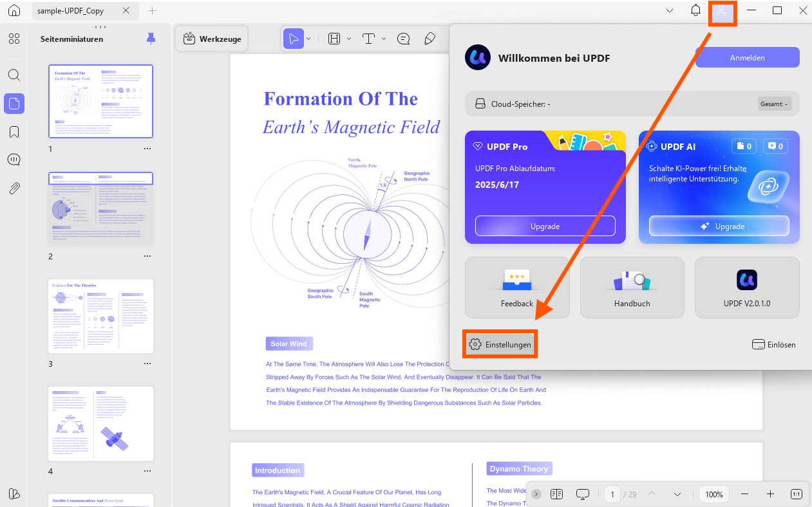Zoom out with the minus button
The width and height of the screenshot is (812, 507).
click(744, 494)
